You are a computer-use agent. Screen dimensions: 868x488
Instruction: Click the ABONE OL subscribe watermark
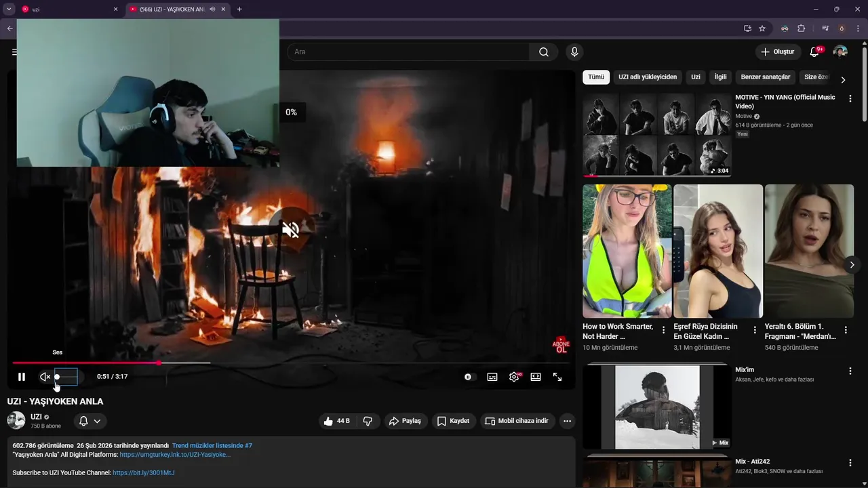pos(561,345)
